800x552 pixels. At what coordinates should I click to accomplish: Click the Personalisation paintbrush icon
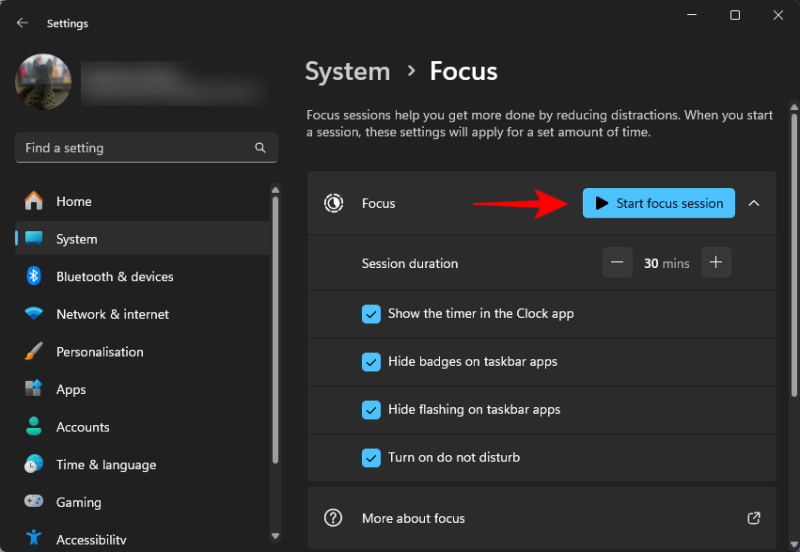pyautogui.click(x=34, y=351)
